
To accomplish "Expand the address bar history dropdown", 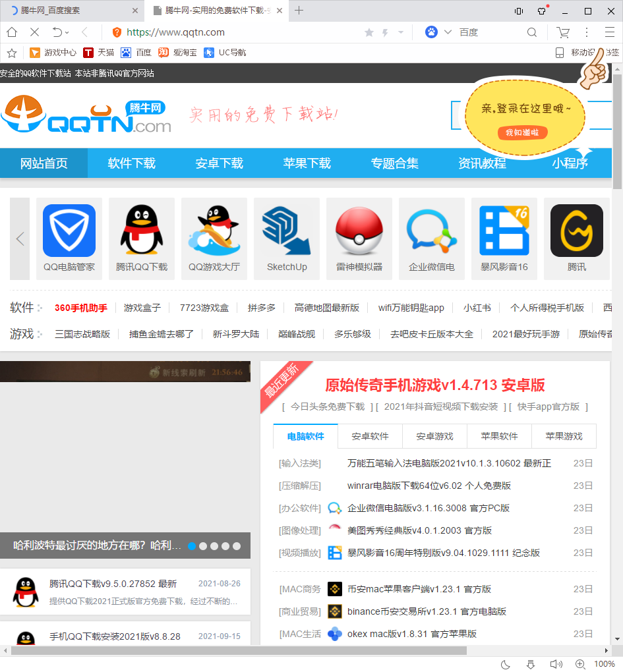I will 401,32.
